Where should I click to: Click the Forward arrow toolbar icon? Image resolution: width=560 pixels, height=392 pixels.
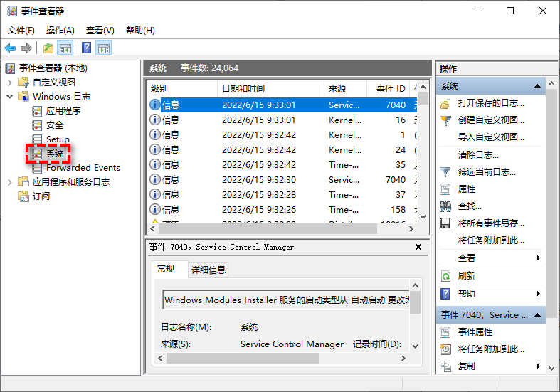tap(26, 48)
